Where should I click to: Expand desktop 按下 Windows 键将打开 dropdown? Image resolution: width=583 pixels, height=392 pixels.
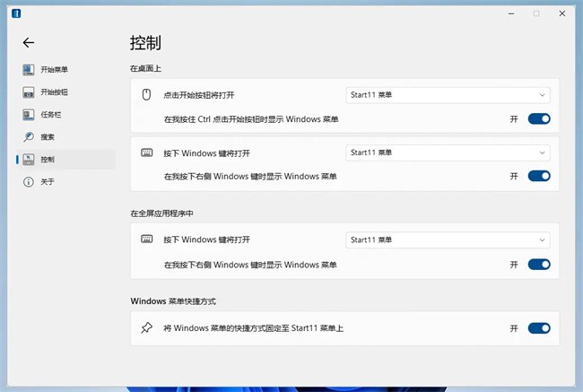pos(448,152)
